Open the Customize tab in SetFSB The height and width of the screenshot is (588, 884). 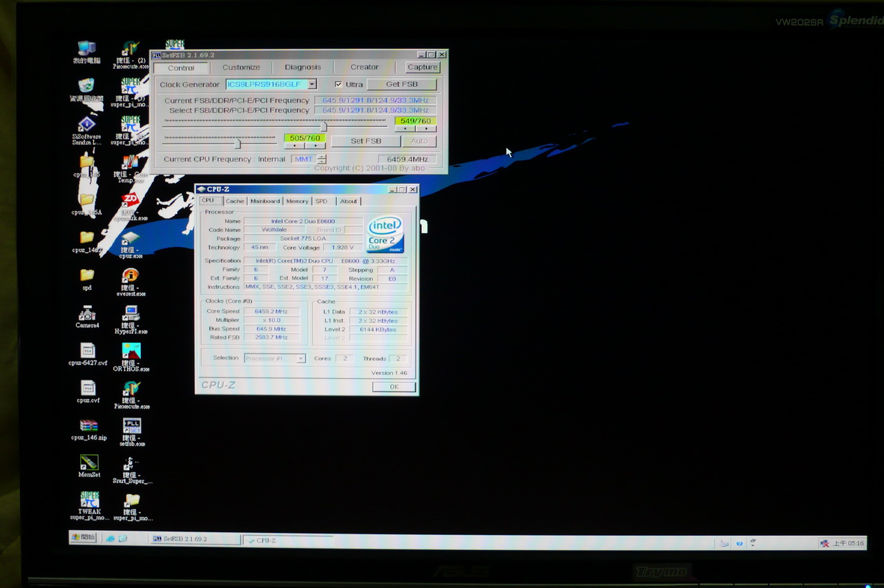[x=241, y=67]
